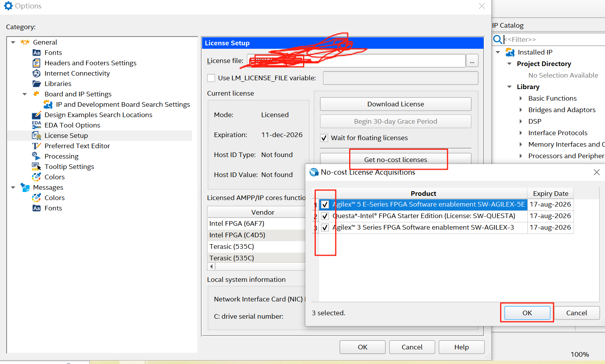Enable Use LM_LICENSE_FILE variable checkbox

tap(211, 78)
